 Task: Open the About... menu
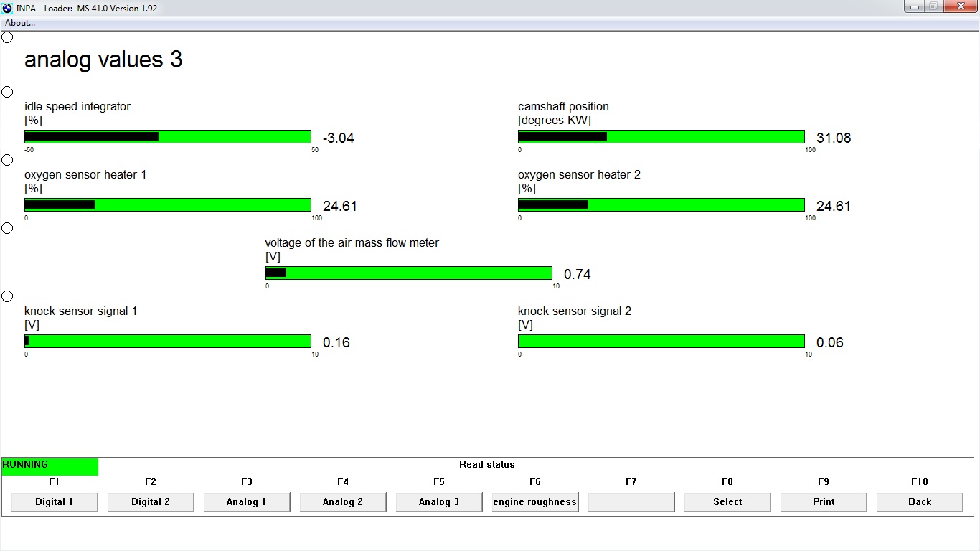[x=20, y=23]
